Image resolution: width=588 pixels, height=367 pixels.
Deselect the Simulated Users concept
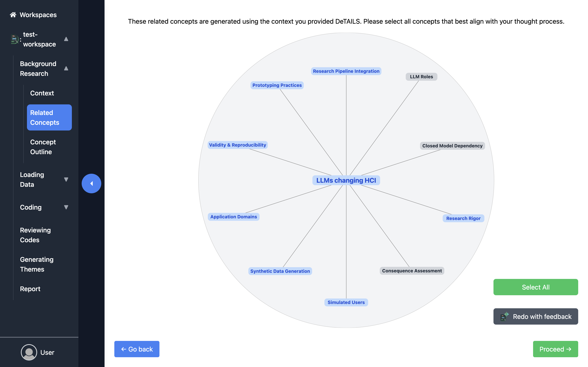point(346,302)
